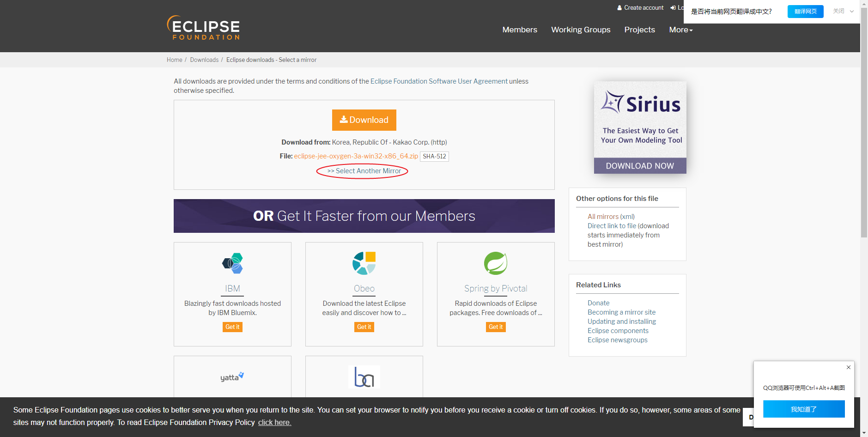Click Get it under Obeo
Viewport: 868px width, 437px height.
point(364,327)
